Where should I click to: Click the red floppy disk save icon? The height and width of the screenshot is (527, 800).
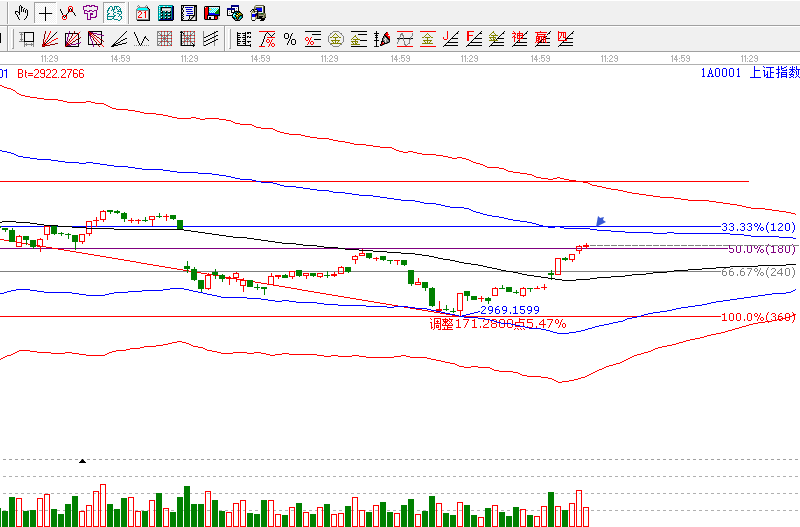click(x=212, y=13)
